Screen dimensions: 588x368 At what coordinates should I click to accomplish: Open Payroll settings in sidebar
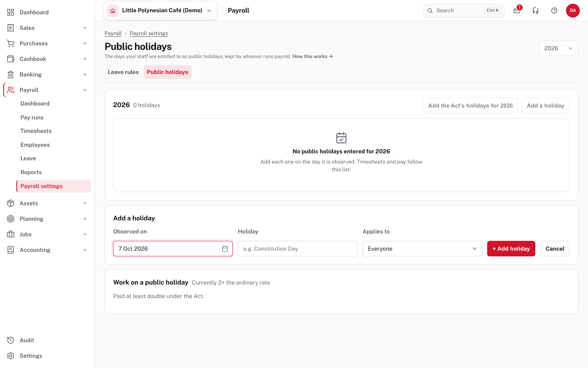[54, 186]
